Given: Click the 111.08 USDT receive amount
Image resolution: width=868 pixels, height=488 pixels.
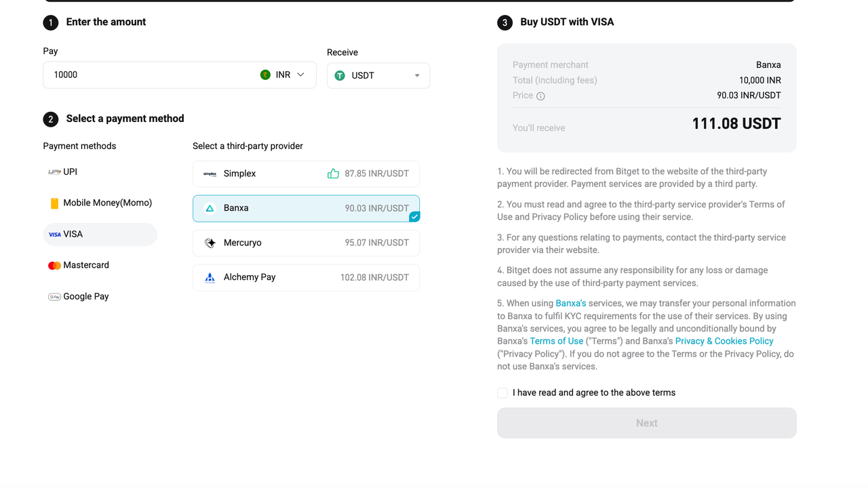Looking at the screenshot, I should [736, 124].
